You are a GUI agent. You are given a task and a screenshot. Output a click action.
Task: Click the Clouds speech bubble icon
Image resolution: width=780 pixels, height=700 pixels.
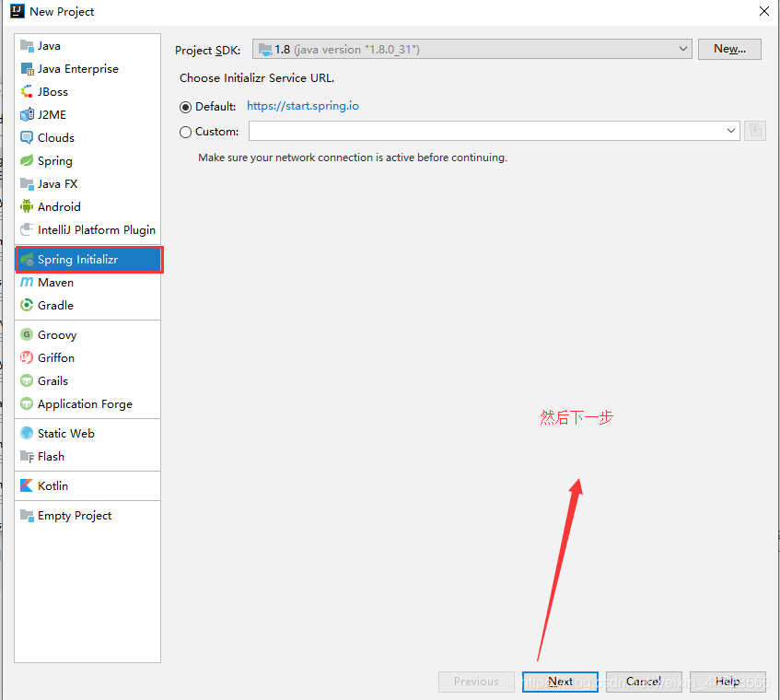click(27, 137)
